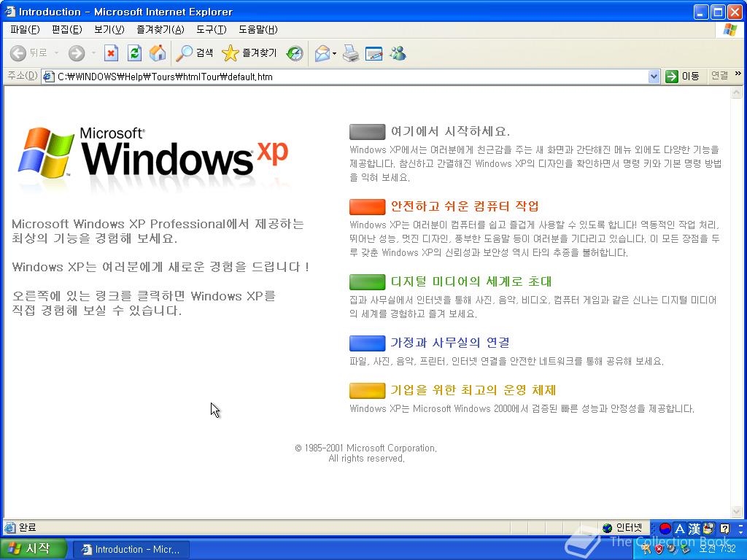Screen dimensions: 747x560
Task: Click the Korean IME flag icon
Action: coord(665,528)
